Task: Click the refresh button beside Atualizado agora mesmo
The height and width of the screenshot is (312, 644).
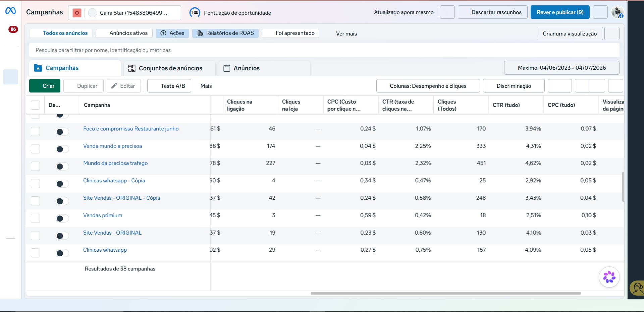Action: coord(447,12)
